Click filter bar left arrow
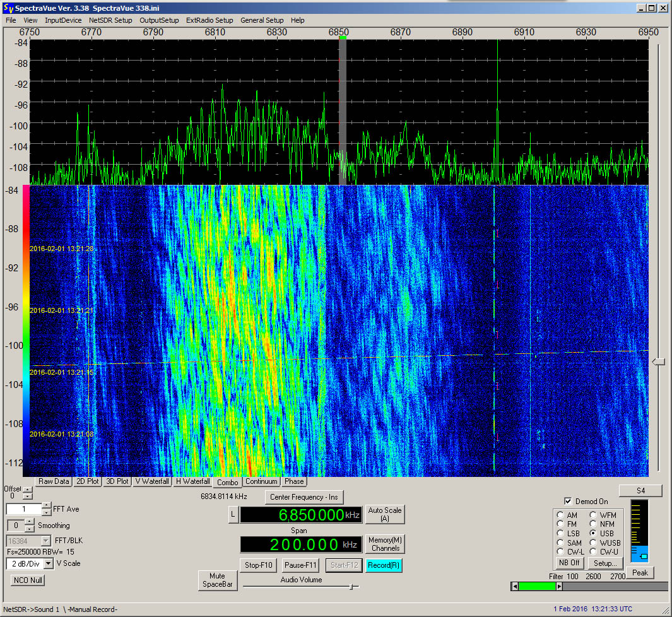The image size is (672, 617). [x=515, y=587]
